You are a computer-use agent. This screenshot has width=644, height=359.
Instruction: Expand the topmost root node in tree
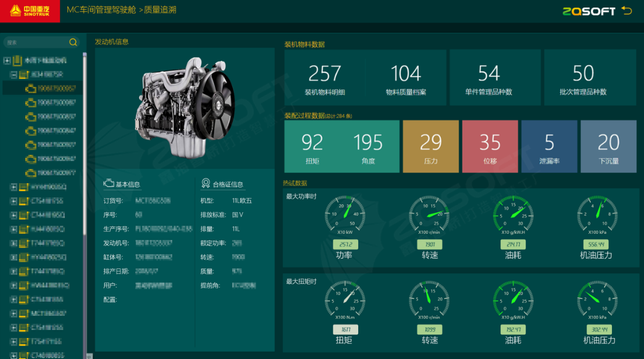[x=7, y=60]
